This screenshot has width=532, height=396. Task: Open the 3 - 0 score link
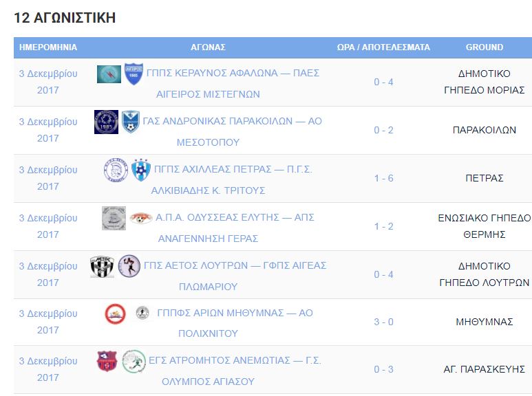pyautogui.click(x=383, y=322)
